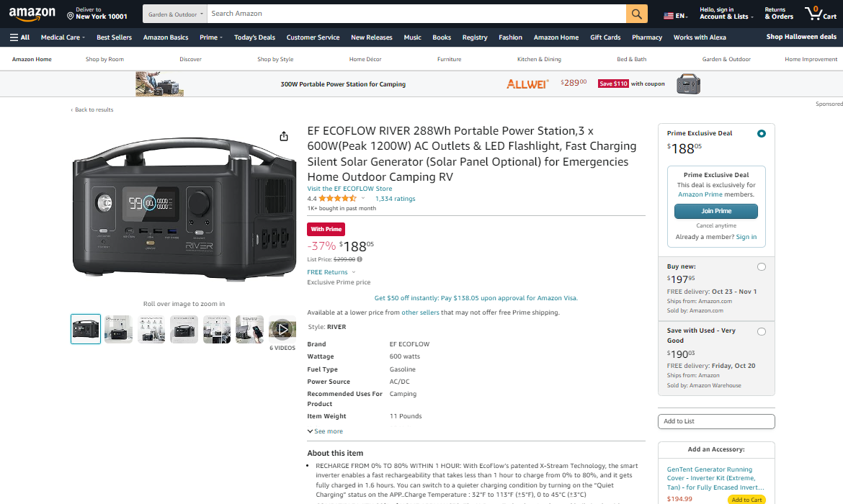Select the sixth thumbnail showing phone app
This screenshot has height=504, width=843.
point(249,329)
